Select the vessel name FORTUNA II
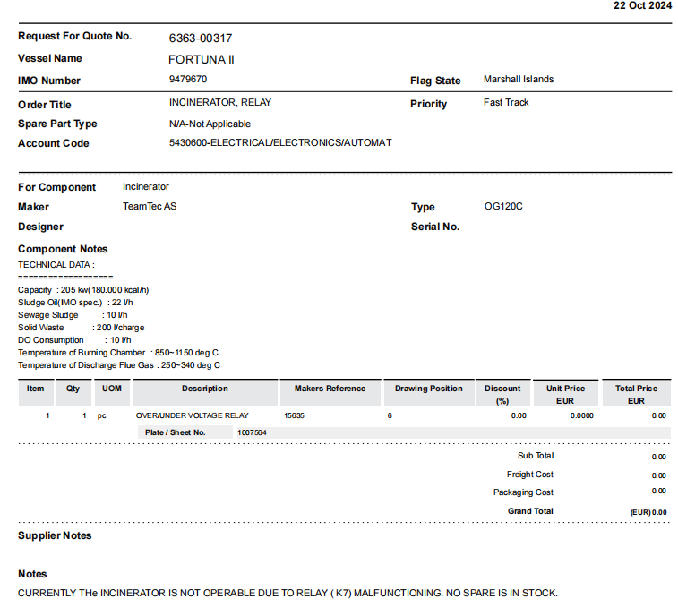This screenshot has height=616, width=678. (x=202, y=59)
